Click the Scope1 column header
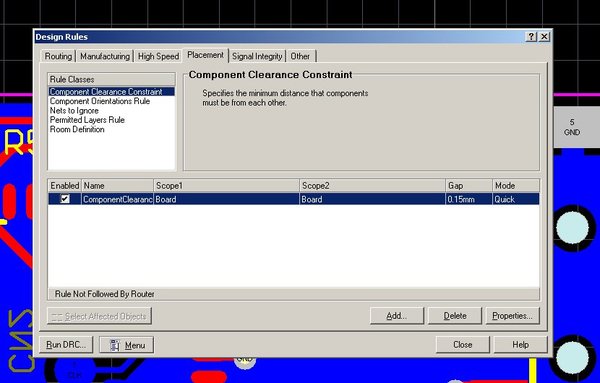This screenshot has width=600, height=383. point(227,186)
